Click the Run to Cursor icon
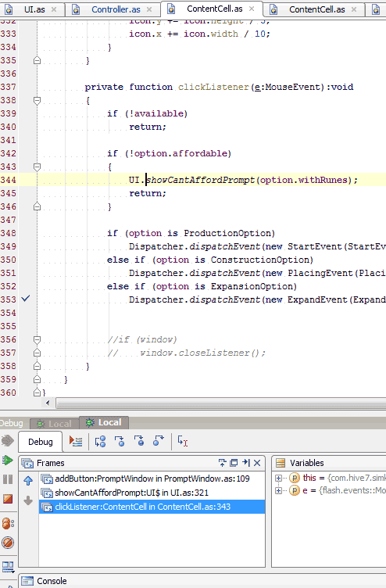The image size is (386, 588). [x=183, y=441]
